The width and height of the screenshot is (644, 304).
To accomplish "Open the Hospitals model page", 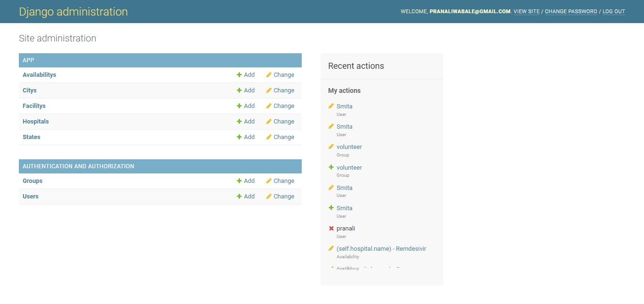I will pyautogui.click(x=35, y=121).
